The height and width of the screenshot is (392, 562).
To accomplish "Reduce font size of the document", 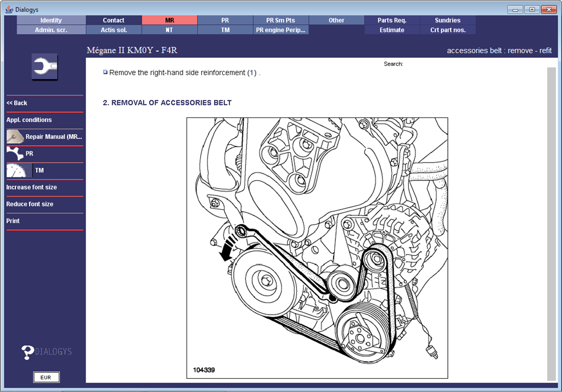I will coord(30,204).
